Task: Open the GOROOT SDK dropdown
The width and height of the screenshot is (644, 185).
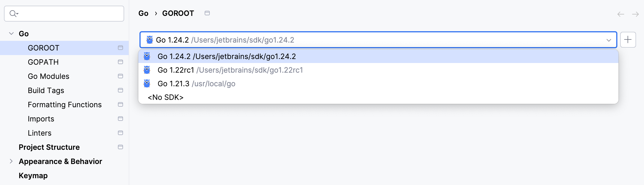Action: click(x=608, y=40)
